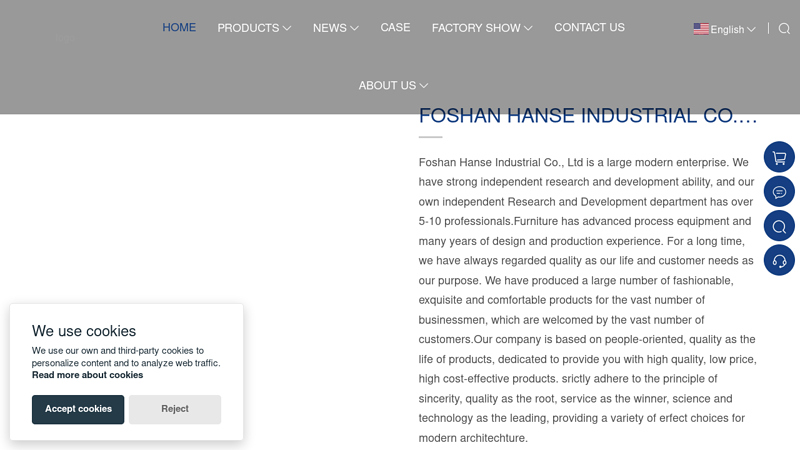Image resolution: width=800 pixels, height=450 pixels.
Task: Open the PRODUCTS menu
Action: (254, 28)
